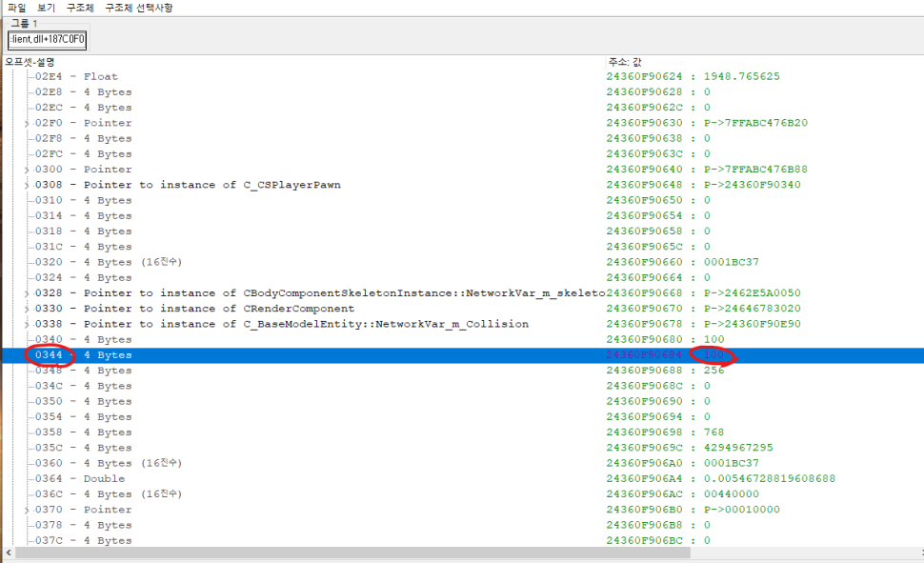Select the 0364 Double row
This screenshot has height=563, width=924.
coord(80,479)
